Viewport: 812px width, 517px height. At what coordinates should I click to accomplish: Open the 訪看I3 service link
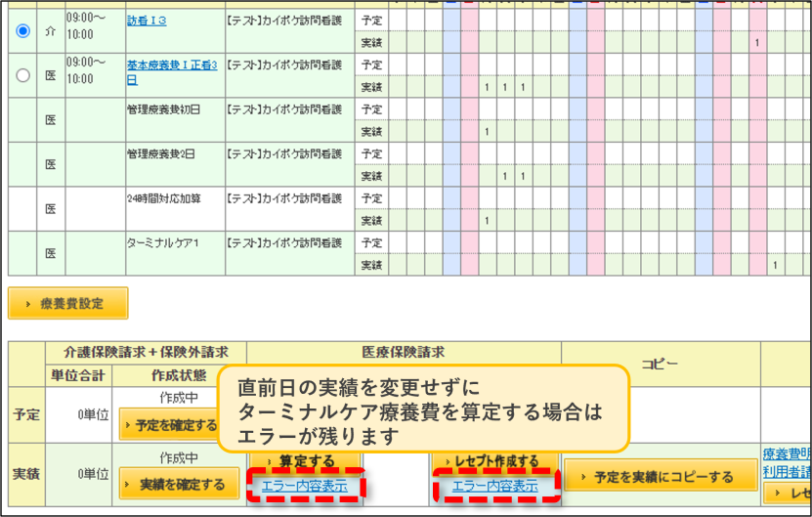147,21
